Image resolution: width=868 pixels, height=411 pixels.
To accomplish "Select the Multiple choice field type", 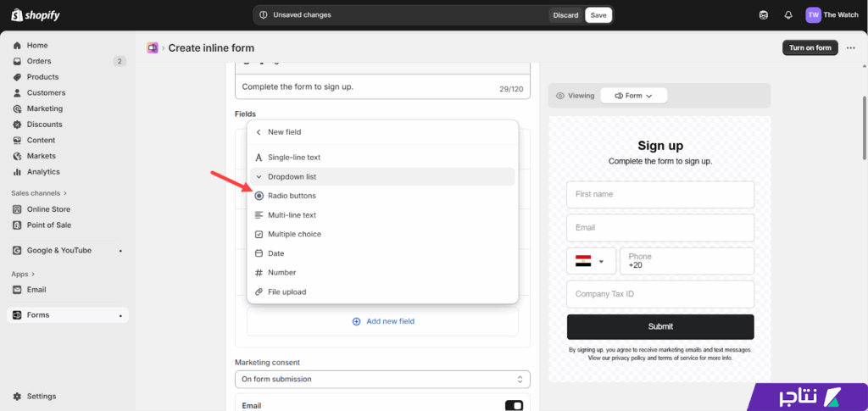I will click(x=294, y=234).
